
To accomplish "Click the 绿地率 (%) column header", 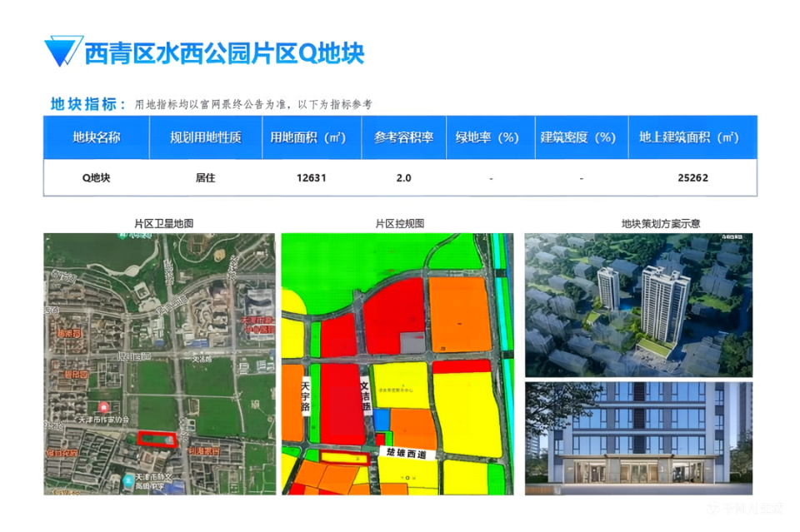I will pos(490,137).
